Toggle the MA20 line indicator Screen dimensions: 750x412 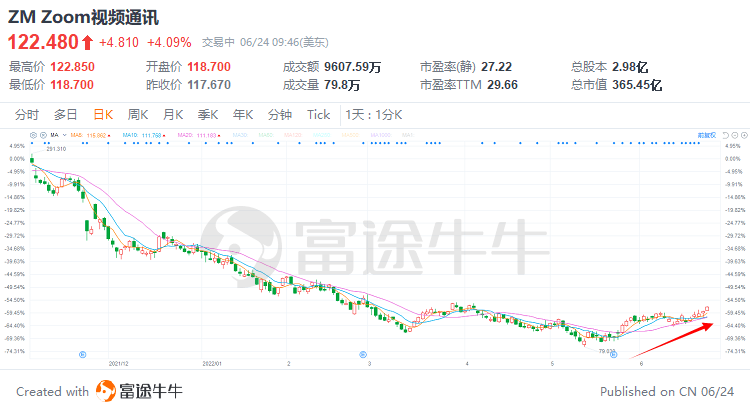click(199, 135)
